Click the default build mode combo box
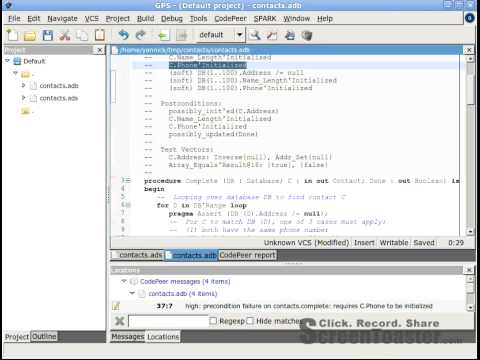 click(x=220, y=35)
